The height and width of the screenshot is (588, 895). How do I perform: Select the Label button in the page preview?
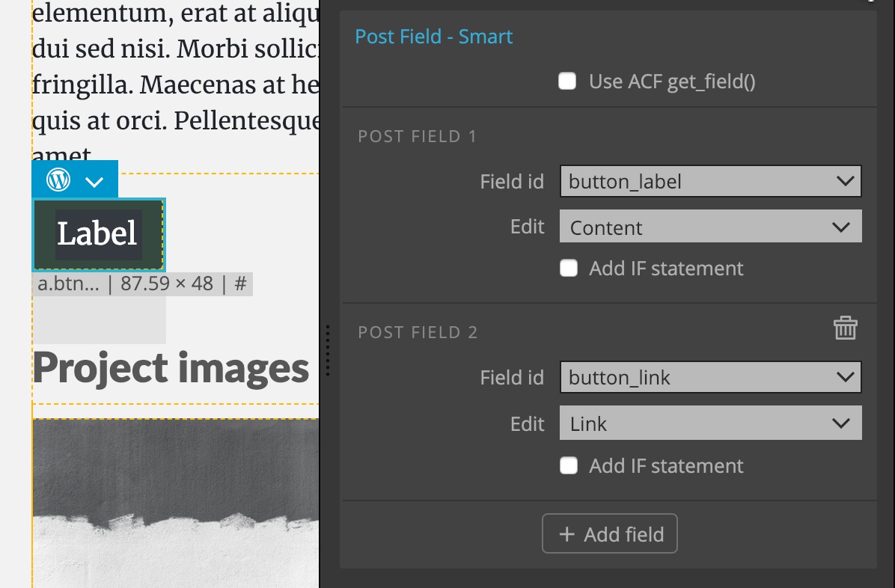99,235
